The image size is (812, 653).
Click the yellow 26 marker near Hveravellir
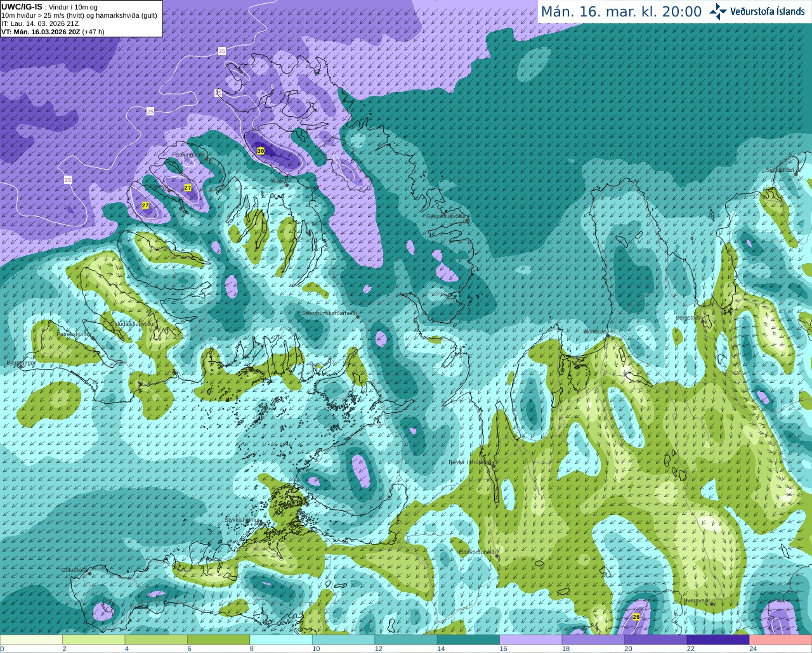tap(636, 616)
